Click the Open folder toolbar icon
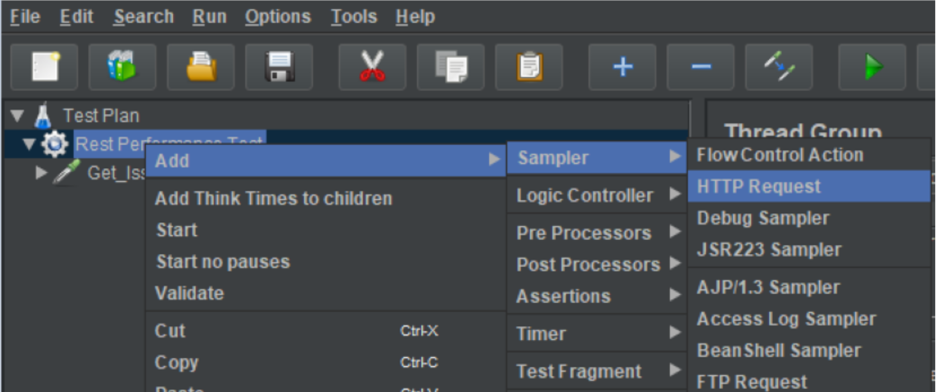This screenshot has height=392, width=936. [x=201, y=67]
